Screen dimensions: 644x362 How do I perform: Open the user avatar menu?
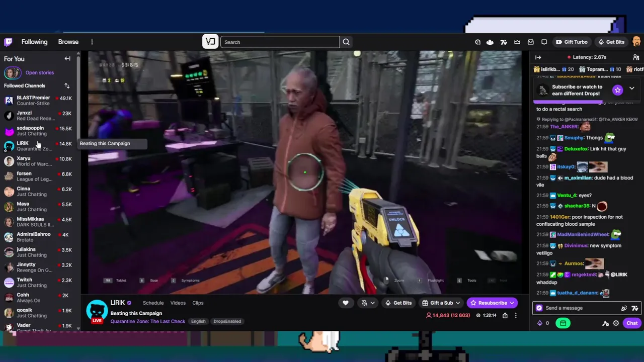pos(636,42)
